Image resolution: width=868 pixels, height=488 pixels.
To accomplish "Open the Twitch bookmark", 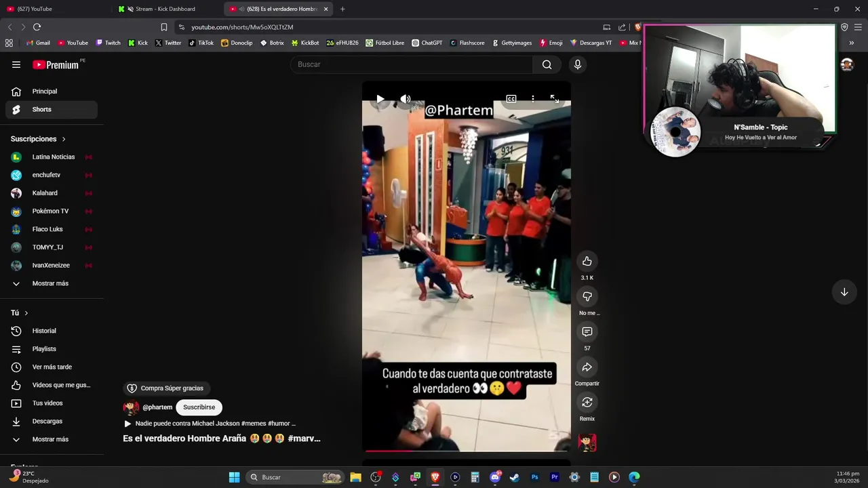I will (108, 43).
